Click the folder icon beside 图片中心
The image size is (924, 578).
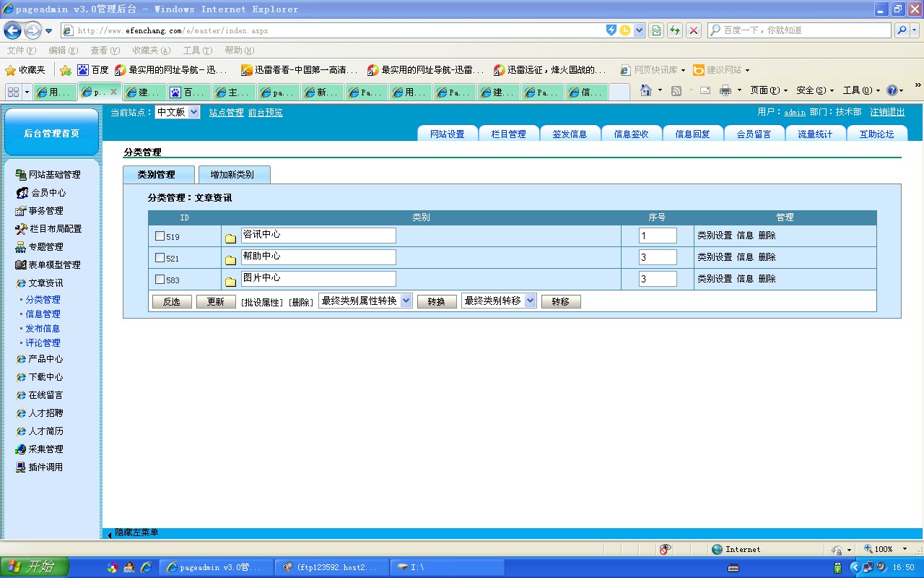(231, 282)
